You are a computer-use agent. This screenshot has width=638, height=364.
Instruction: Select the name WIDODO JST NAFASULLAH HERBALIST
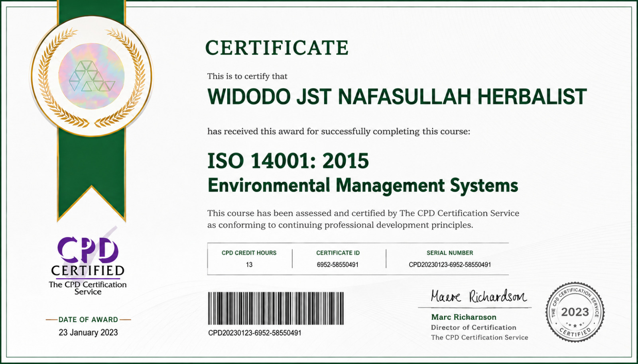click(x=397, y=97)
